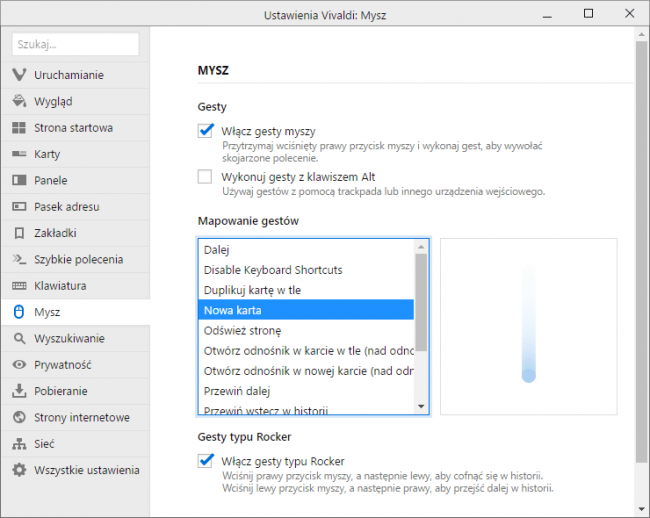Select the Dalej gesture in the list

(x=306, y=250)
